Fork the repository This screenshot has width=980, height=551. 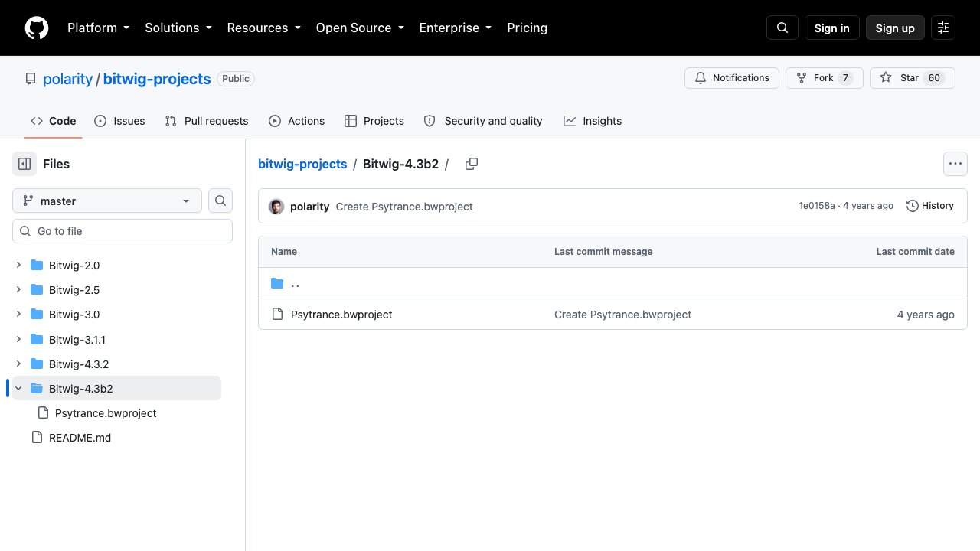coord(825,78)
